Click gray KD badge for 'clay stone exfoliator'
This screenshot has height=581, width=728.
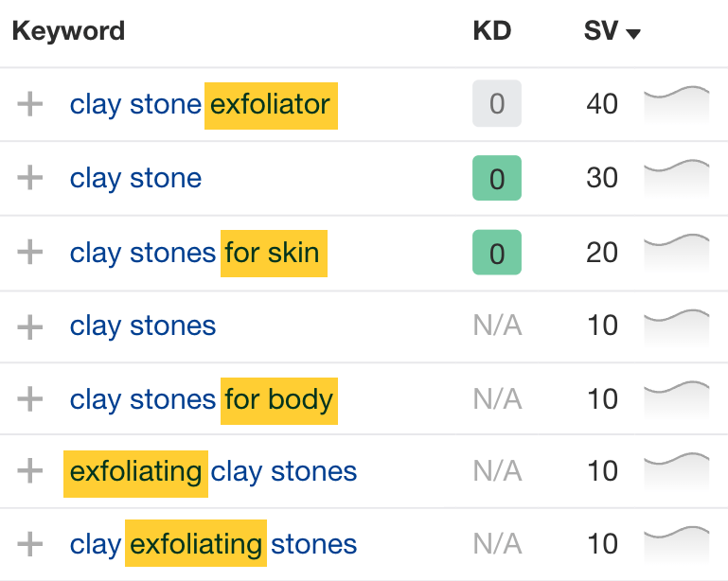pyautogui.click(x=497, y=104)
